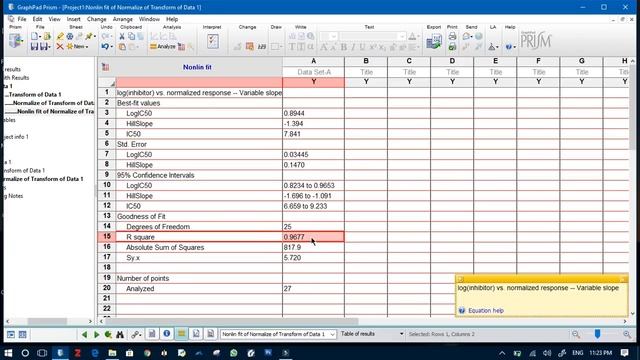Screen dimensions: 640x360
Task: Click the Degrees of Freedom row label
Action: click(158, 227)
